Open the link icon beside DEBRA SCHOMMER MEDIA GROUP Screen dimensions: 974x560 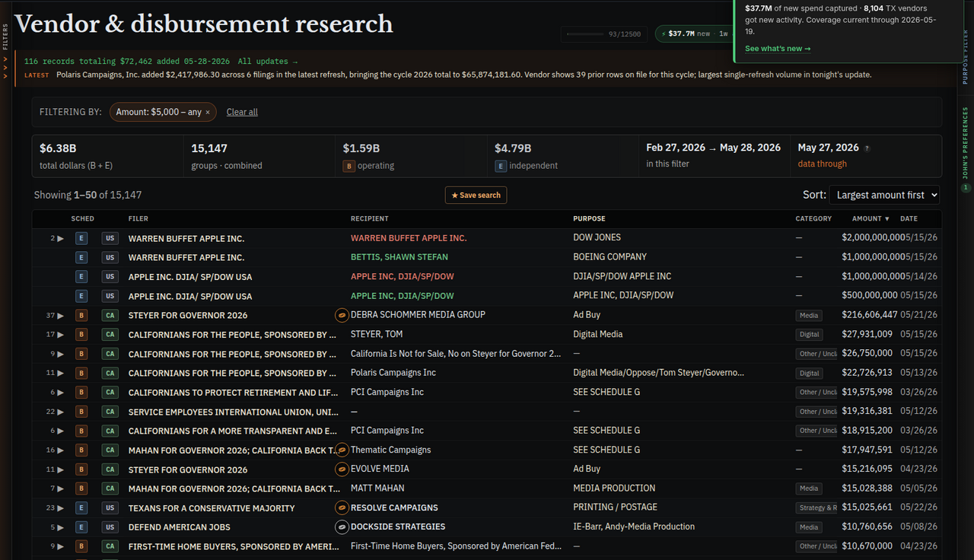coord(342,315)
